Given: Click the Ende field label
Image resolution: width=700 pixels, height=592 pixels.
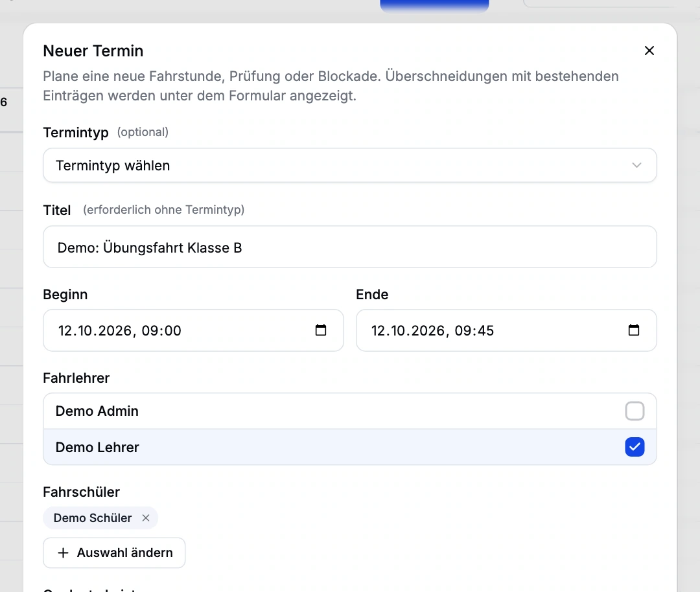Looking at the screenshot, I should click(x=372, y=295).
